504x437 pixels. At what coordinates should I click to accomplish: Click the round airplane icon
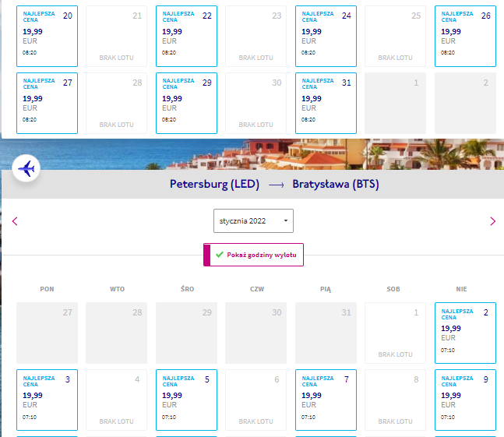(x=26, y=168)
